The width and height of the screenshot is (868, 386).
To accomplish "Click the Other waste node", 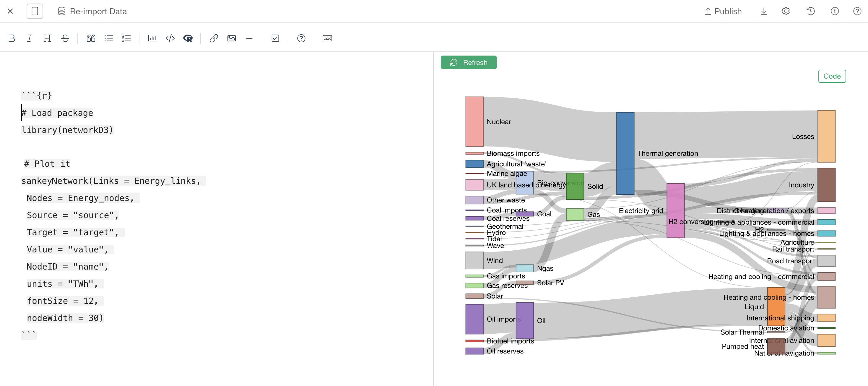I will (x=474, y=200).
